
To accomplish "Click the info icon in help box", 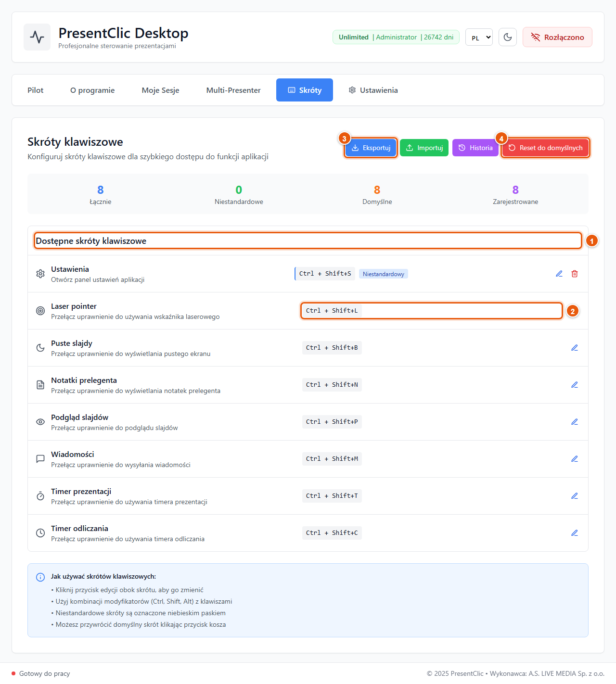I will tap(40, 577).
